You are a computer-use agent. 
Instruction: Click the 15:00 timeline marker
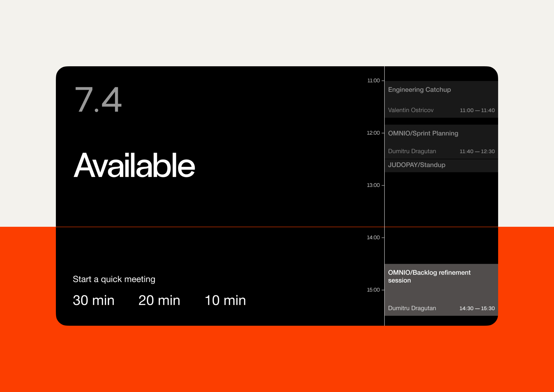click(373, 290)
